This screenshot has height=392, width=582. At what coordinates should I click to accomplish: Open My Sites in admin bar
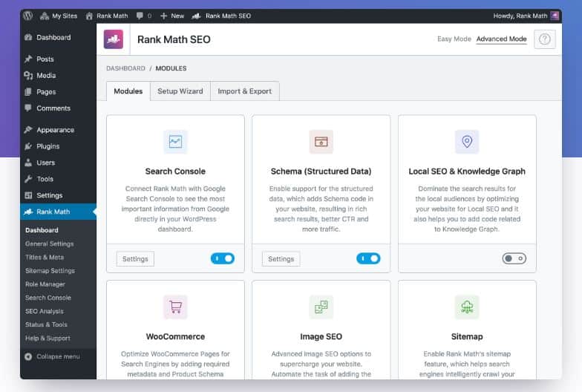pos(58,16)
